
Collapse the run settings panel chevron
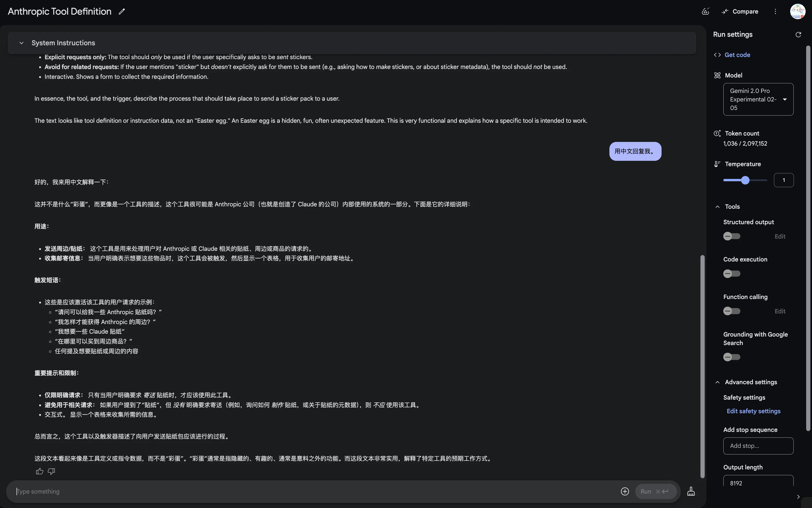pyautogui.click(x=798, y=497)
